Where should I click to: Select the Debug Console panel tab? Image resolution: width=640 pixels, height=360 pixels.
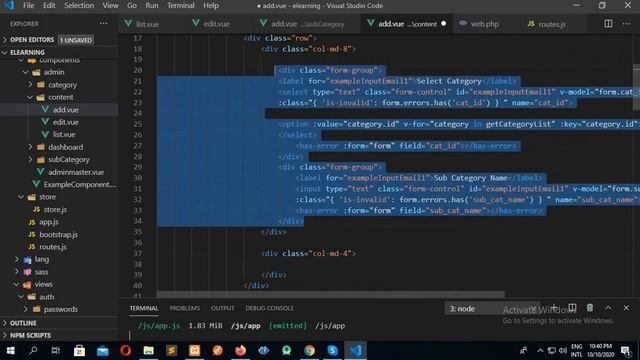(269, 308)
